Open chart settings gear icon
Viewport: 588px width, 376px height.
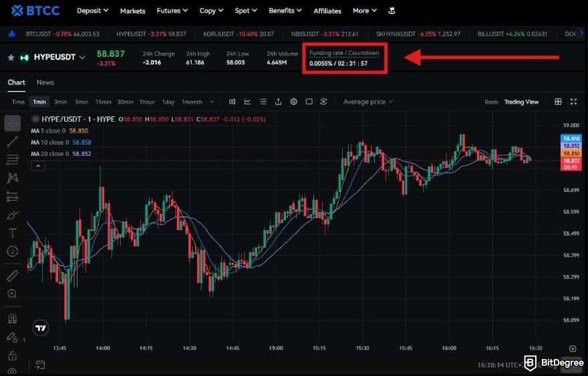pos(293,102)
